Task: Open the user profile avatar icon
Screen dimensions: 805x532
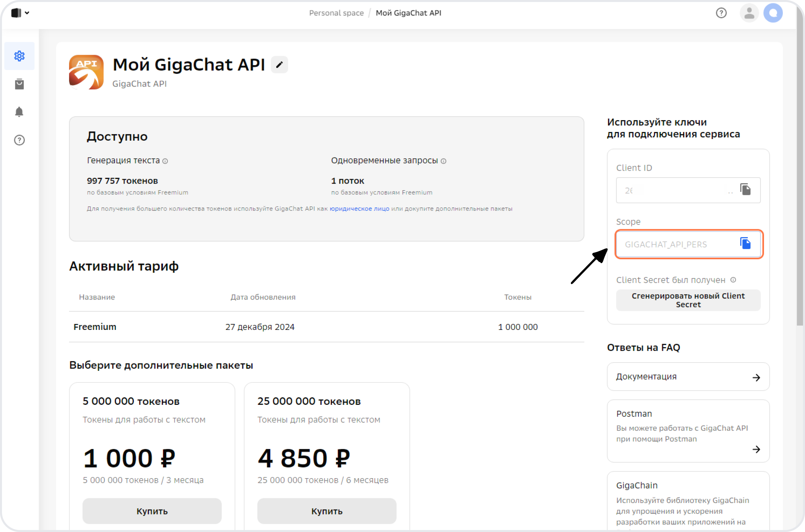Action: tap(750, 13)
